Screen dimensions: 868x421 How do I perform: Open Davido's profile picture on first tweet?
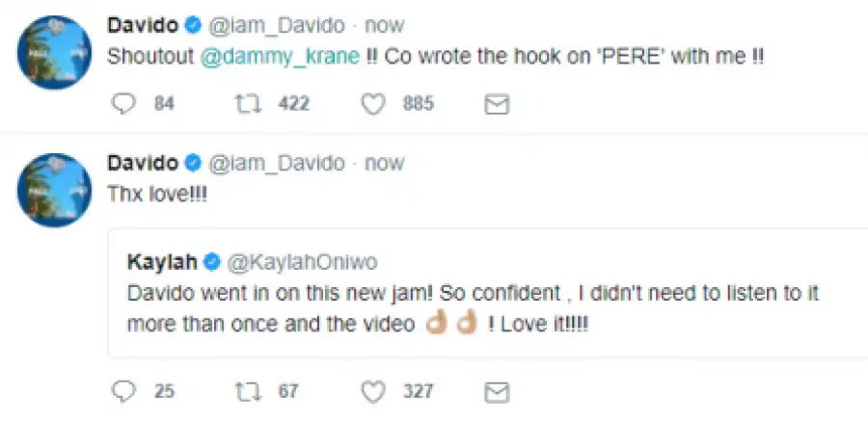pos(55,52)
